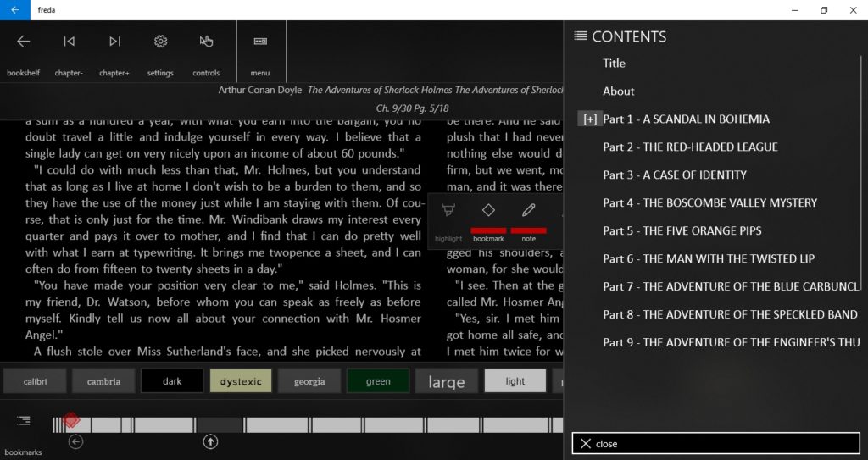Maximize or restore the freda window
The height and width of the screenshot is (460, 868).
824,10
